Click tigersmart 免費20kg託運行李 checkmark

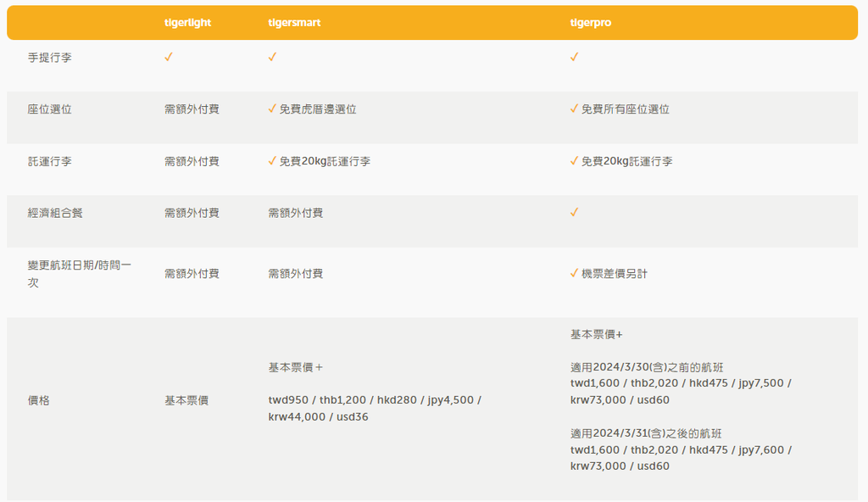(x=272, y=160)
